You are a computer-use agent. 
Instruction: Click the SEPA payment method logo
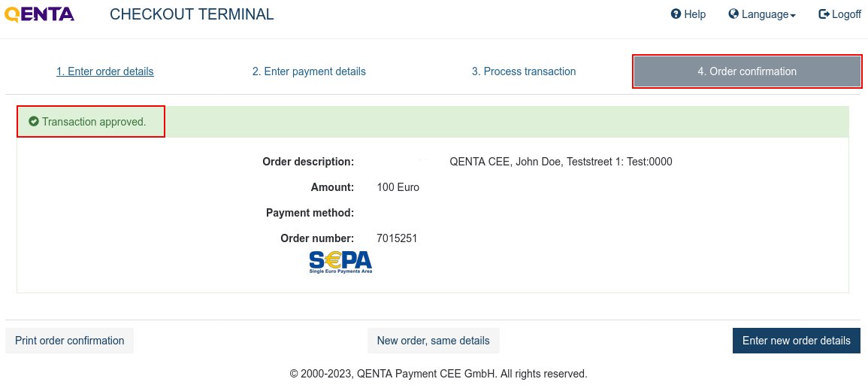pyautogui.click(x=340, y=262)
